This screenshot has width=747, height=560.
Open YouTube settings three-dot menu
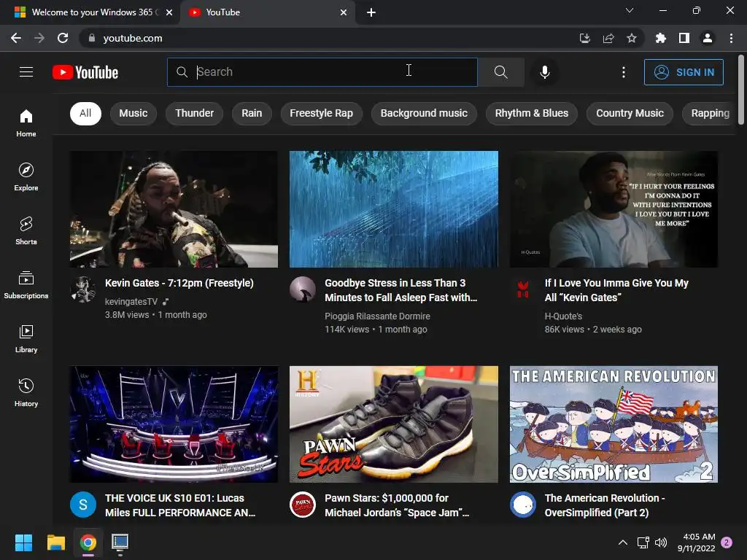click(624, 72)
